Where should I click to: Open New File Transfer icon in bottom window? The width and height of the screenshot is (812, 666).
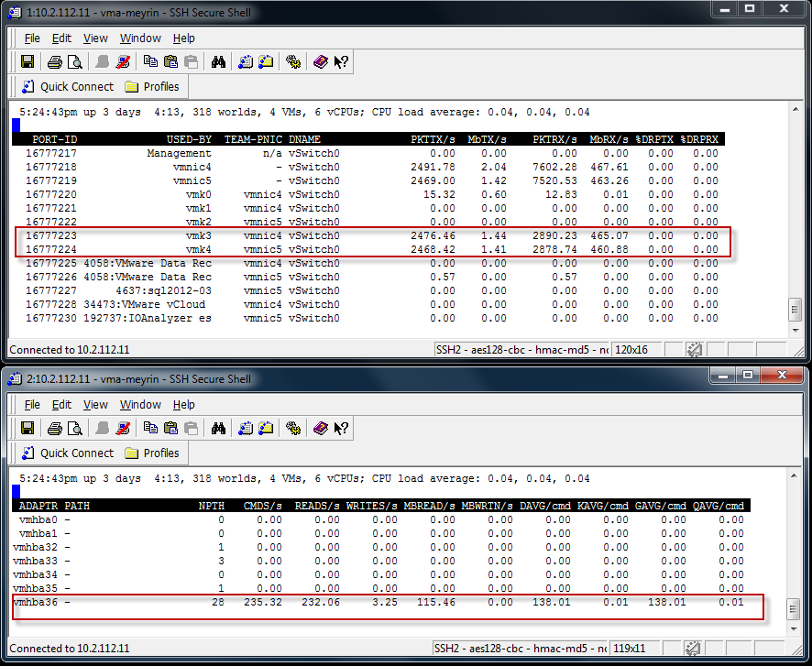coord(266,429)
